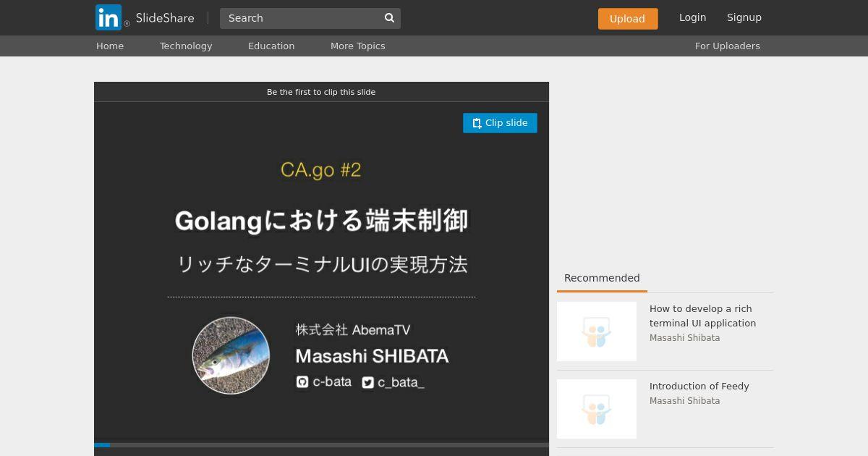Click 'Be the first to clip this slide' text
The width and height of the screenshot is (868, 456).
tap(321, 92)
